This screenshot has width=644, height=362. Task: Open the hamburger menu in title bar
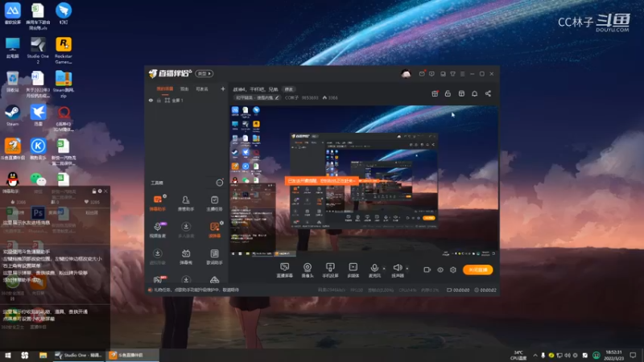[462, 74]
